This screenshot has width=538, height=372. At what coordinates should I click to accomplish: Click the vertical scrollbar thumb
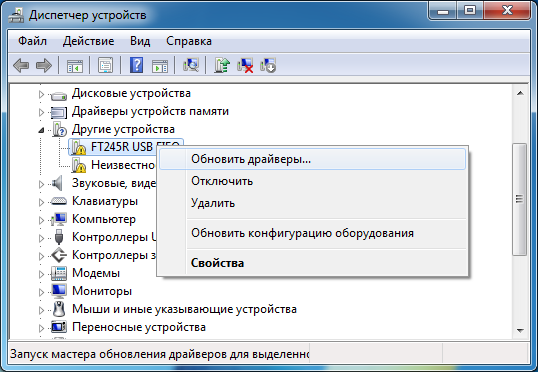tap(519, 199)
